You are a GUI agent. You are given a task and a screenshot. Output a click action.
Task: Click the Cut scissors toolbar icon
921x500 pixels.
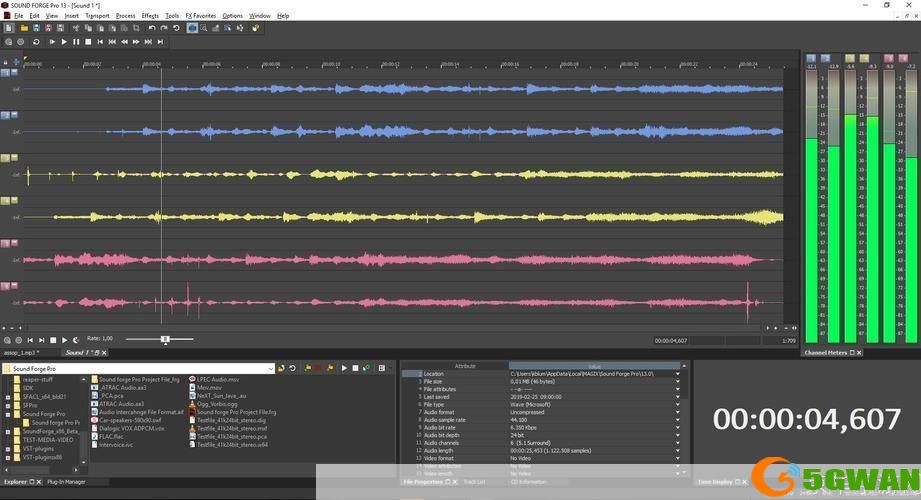click(76, 28)
